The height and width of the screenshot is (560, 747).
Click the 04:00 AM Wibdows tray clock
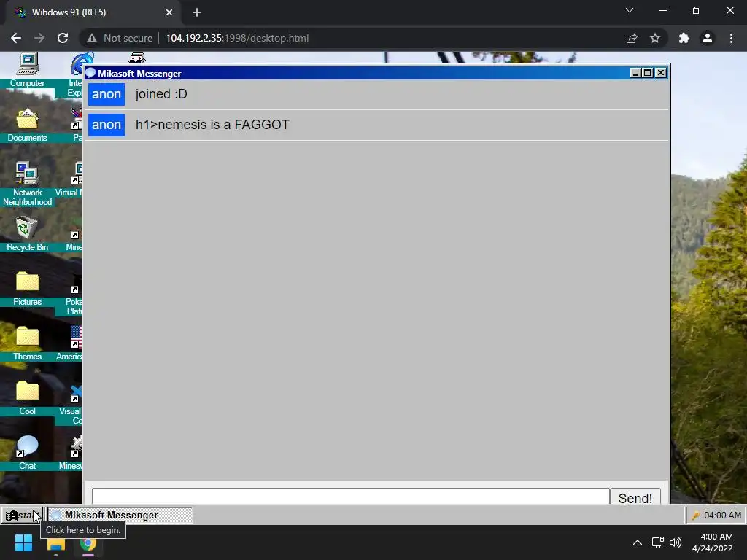point(716,516)
